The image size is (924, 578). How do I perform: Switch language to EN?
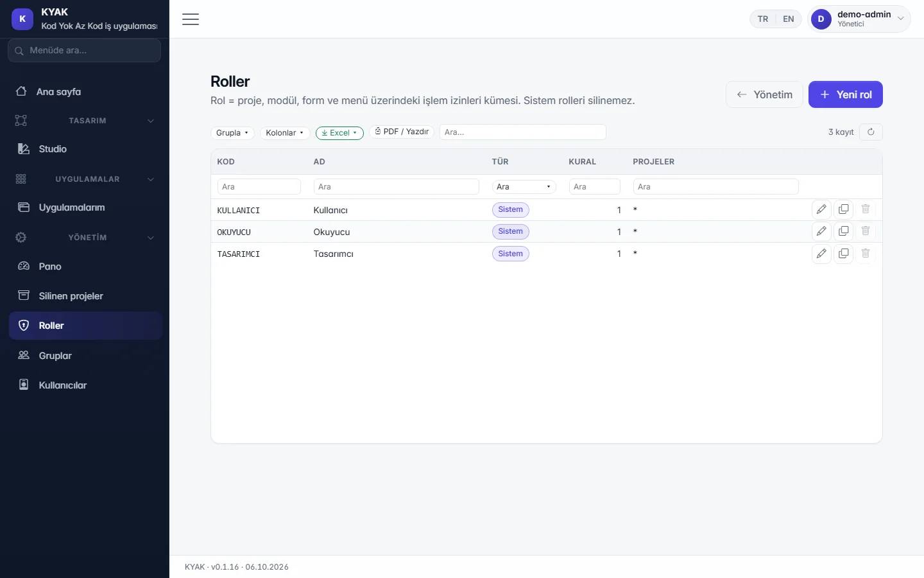tap(789, 19)
